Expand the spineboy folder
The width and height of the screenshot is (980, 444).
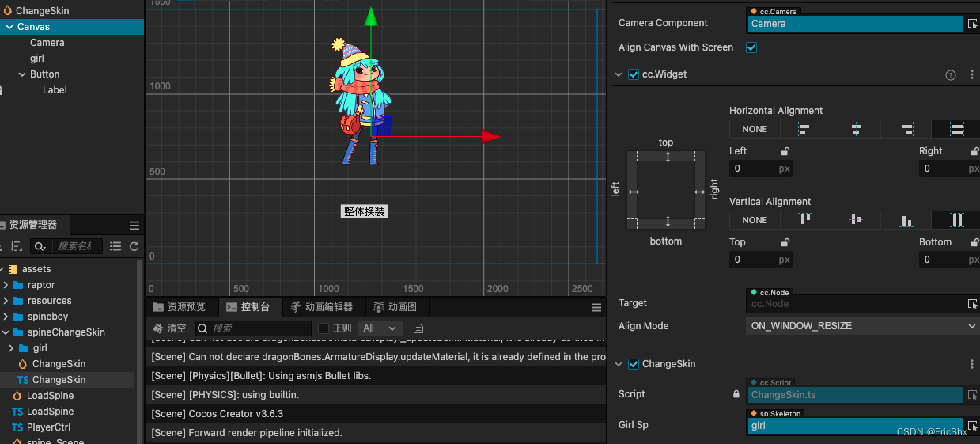point(6,317)
